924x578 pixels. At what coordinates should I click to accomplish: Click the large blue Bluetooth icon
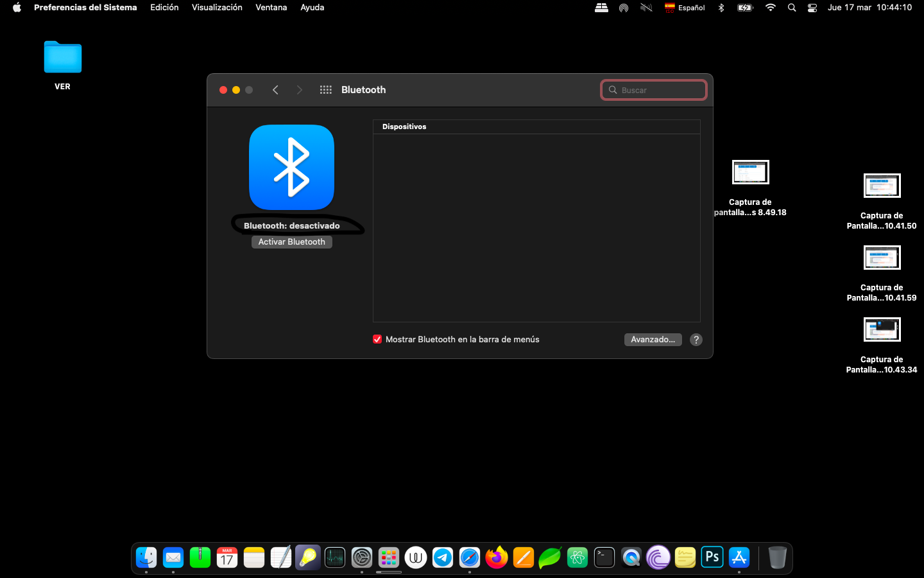[x=291, y=167]
